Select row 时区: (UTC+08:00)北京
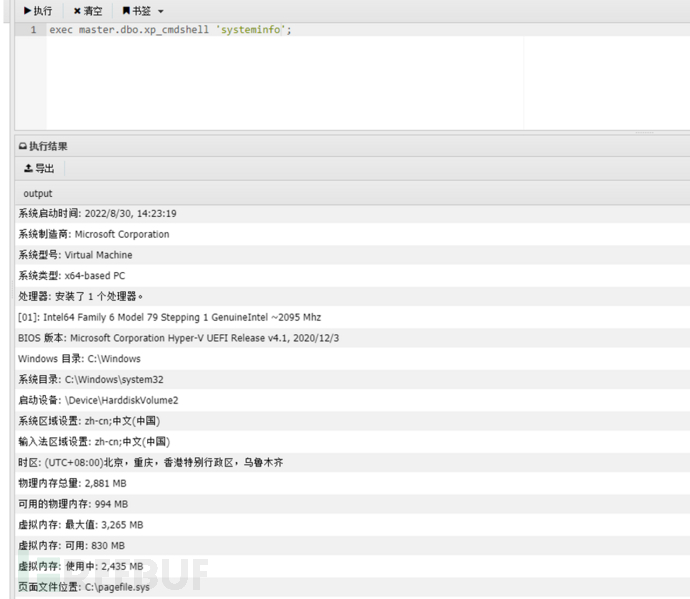Viewport: 690px width, 599px height. (352, 463)
